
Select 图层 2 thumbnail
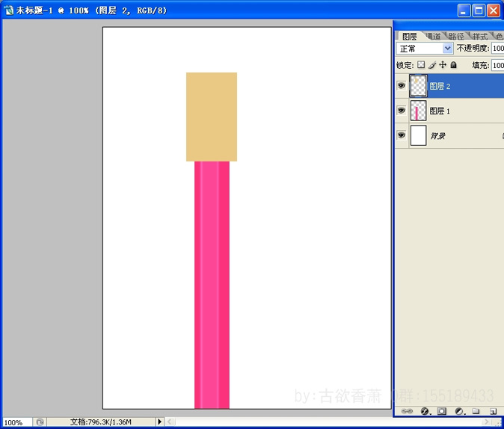tap(418, 86)
